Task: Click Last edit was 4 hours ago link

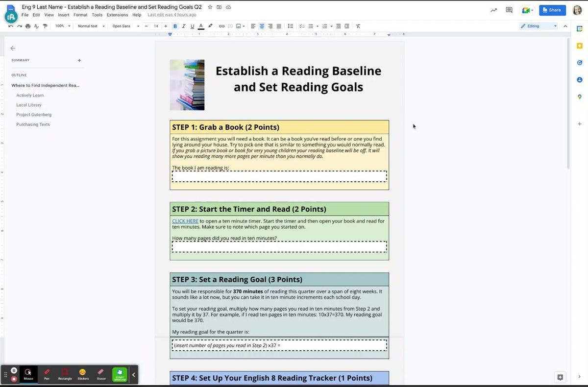Action: pyautogui.click(x=172, y=15)
